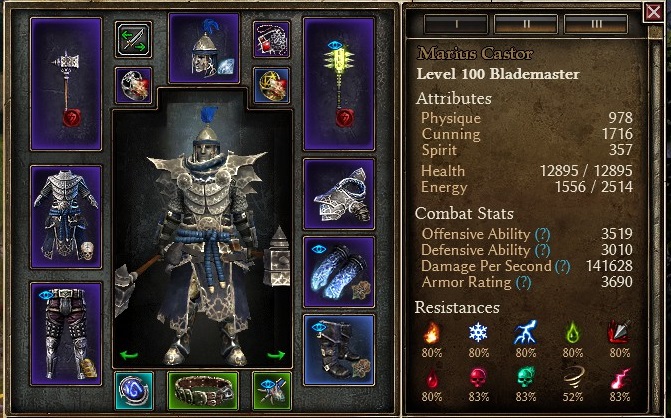Switch to character sheet tab II

click(x=526, y=24)
